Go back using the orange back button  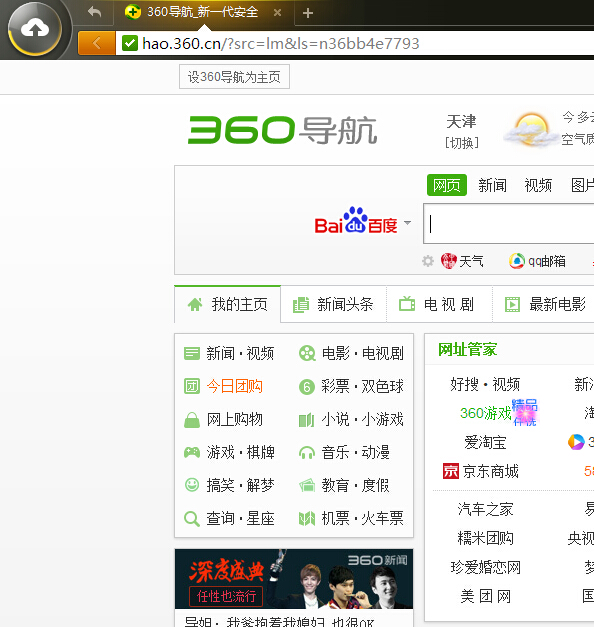tap(97, 43)
